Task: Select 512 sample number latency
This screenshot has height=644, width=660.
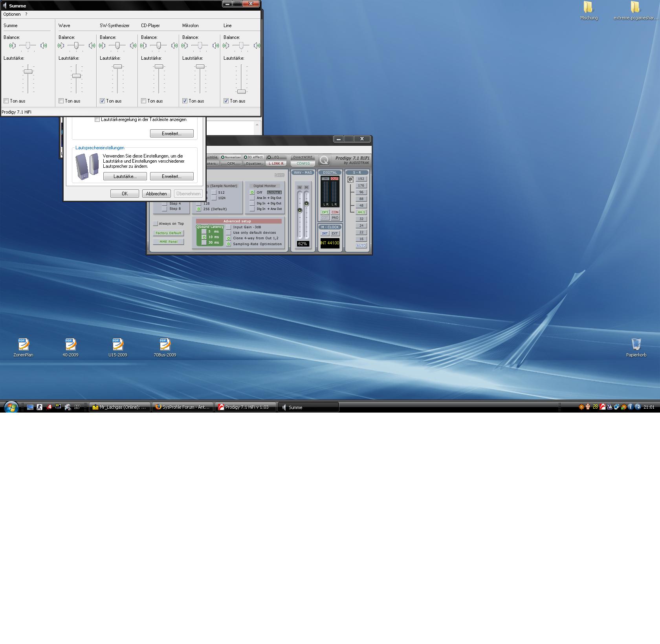Action: tap(214, 193)
